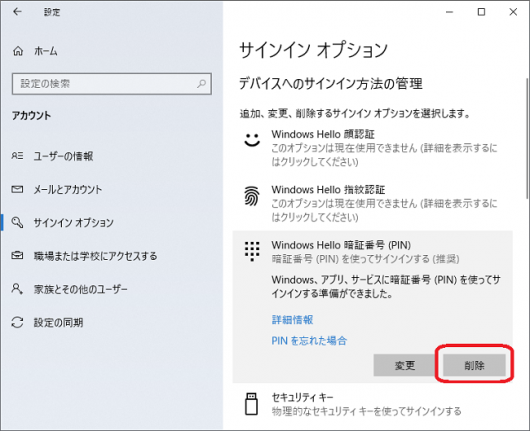Expand Windows Hello 指紋認証 option
This screenshot has width=530, height=431.
pyautogui.click(x=372, y=203)
